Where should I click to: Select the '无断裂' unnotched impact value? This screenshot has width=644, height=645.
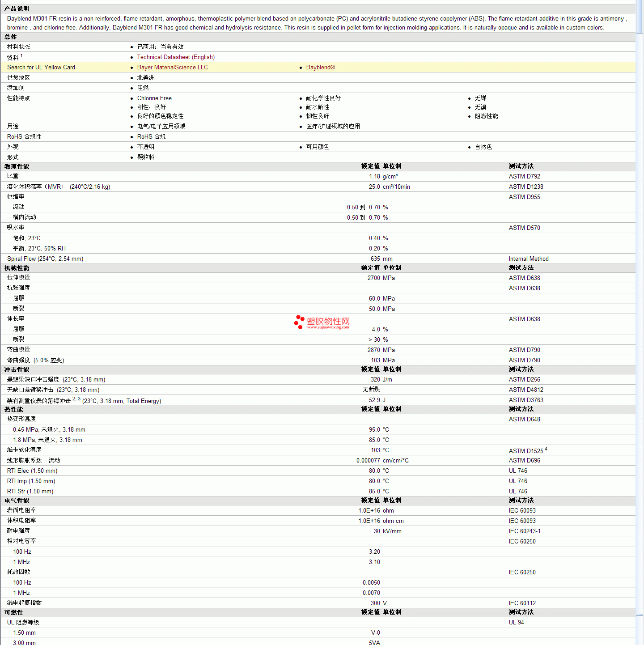click(371, 390)
